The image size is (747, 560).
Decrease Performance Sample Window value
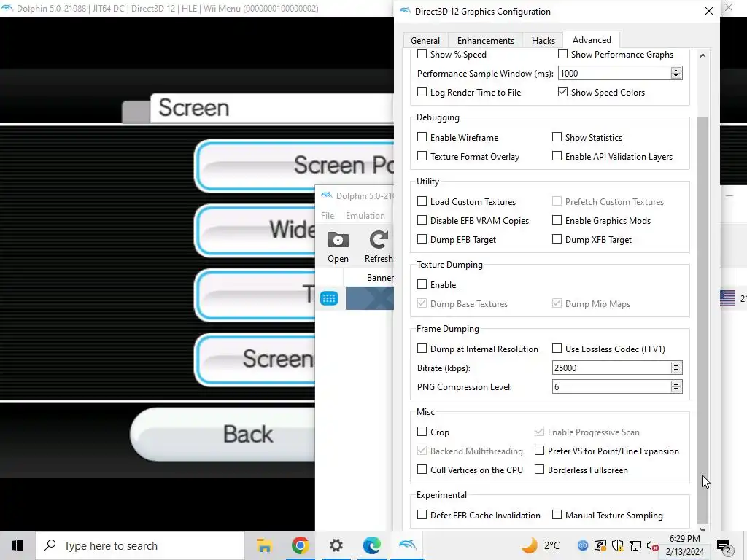tap(676, 76)
